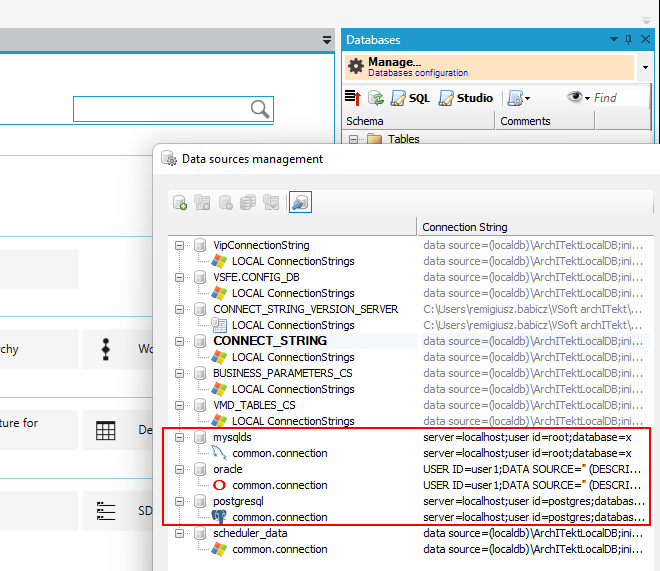Image resolution: width=660 pixels, height=571 pixels.
Task: Open the Databases panel options dropdown arrow
Action: pyautogui.click(x=614, y=39)
